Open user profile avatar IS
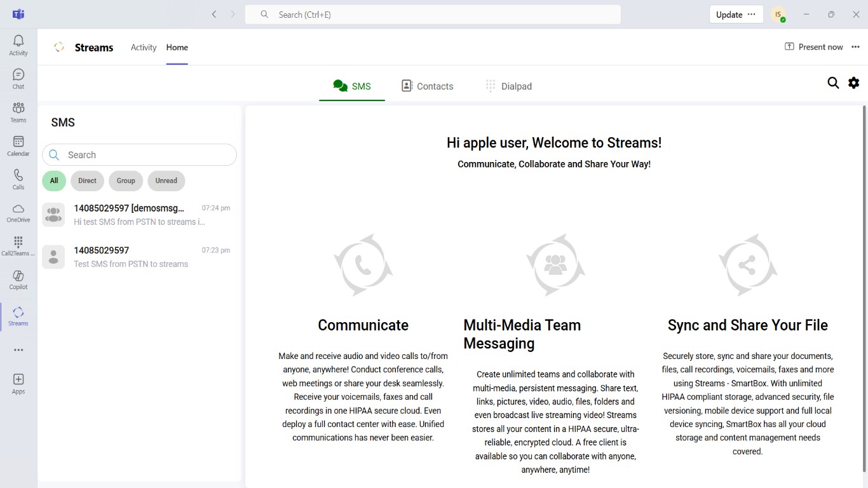This screenshot has height=488, width=868. coord(778,15)
